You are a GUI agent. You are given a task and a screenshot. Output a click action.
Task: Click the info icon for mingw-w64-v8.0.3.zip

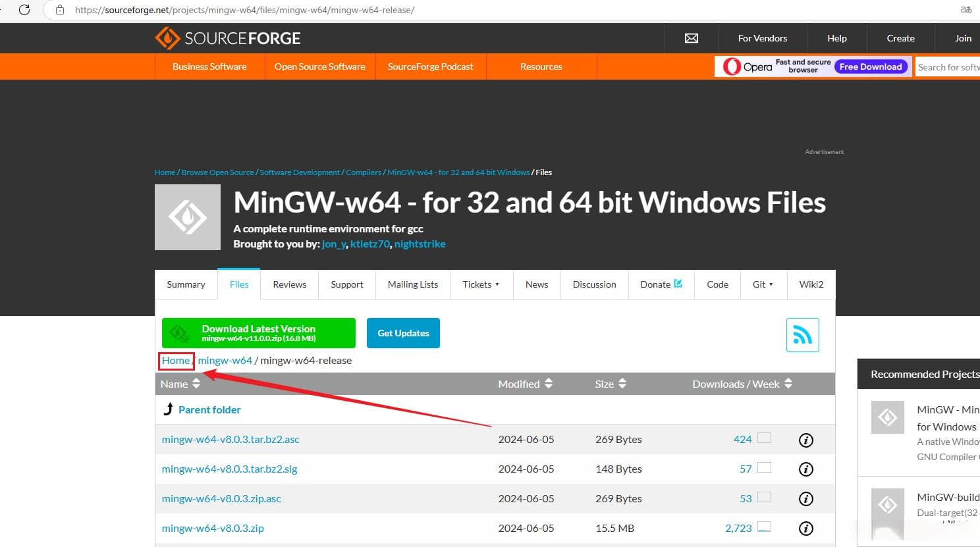tap(805, 529)
